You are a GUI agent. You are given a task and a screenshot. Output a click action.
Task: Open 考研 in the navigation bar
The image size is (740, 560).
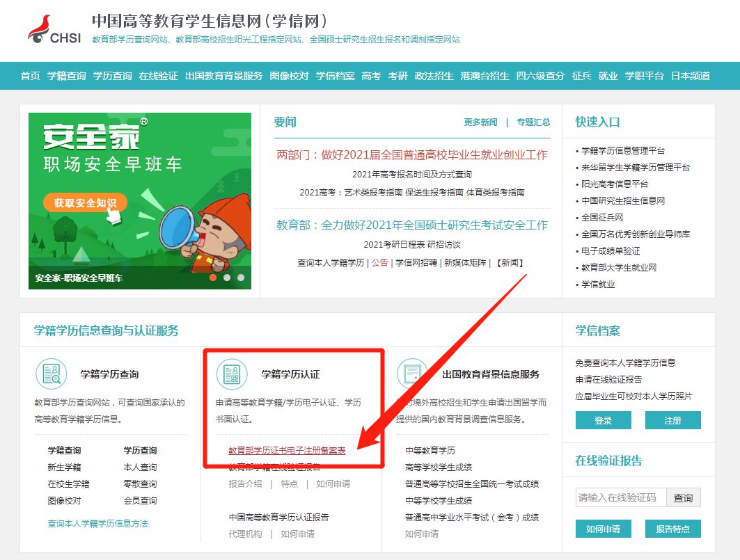click(x=397, y=76)
